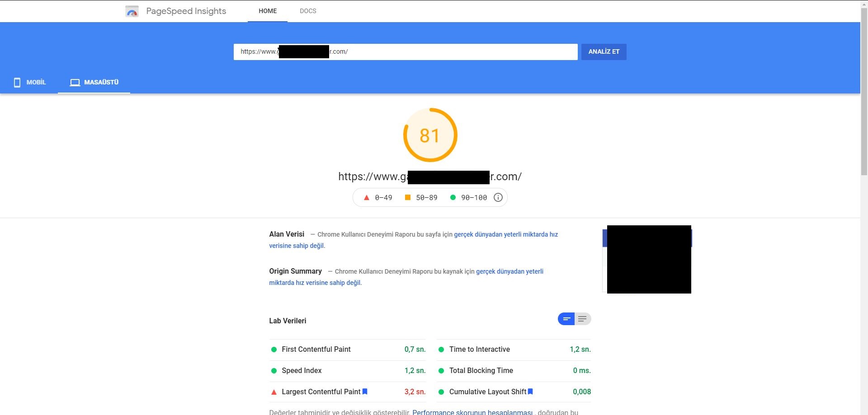
Task: Click the Largest Contentful Paint label
Action: (x=321, y=392)
